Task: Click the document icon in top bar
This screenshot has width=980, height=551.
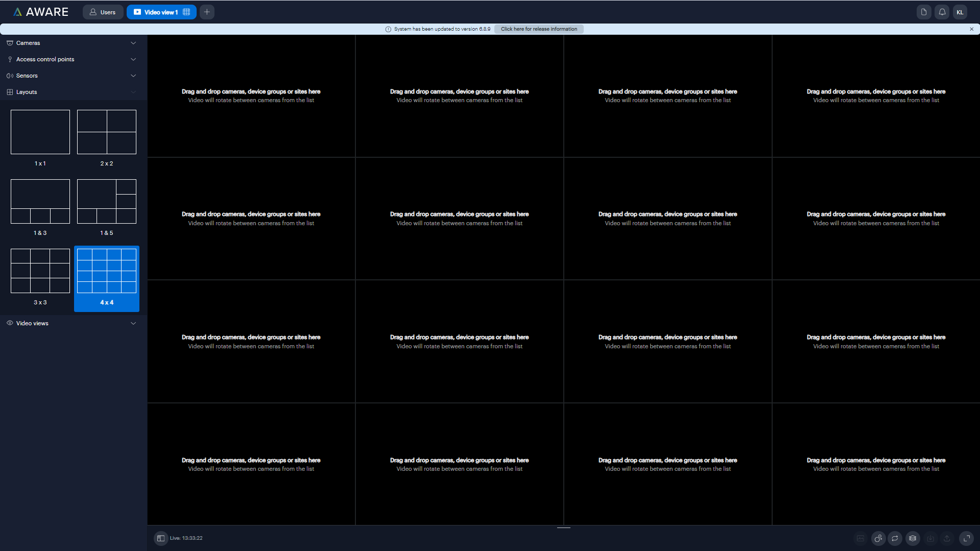Action: pyautogui.click(x=923, y=12)
